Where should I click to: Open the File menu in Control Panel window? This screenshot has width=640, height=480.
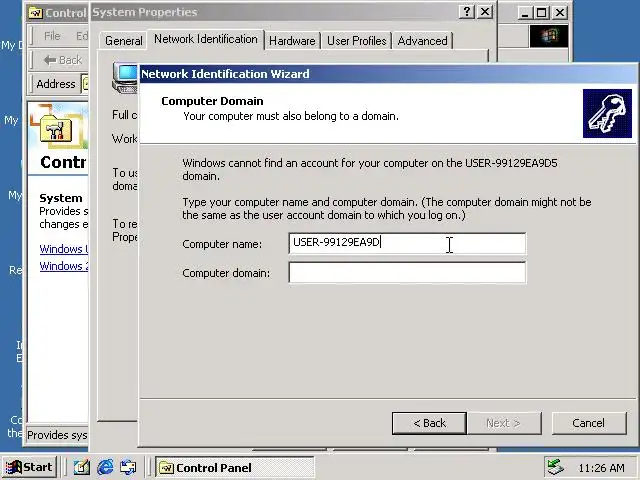52,36
